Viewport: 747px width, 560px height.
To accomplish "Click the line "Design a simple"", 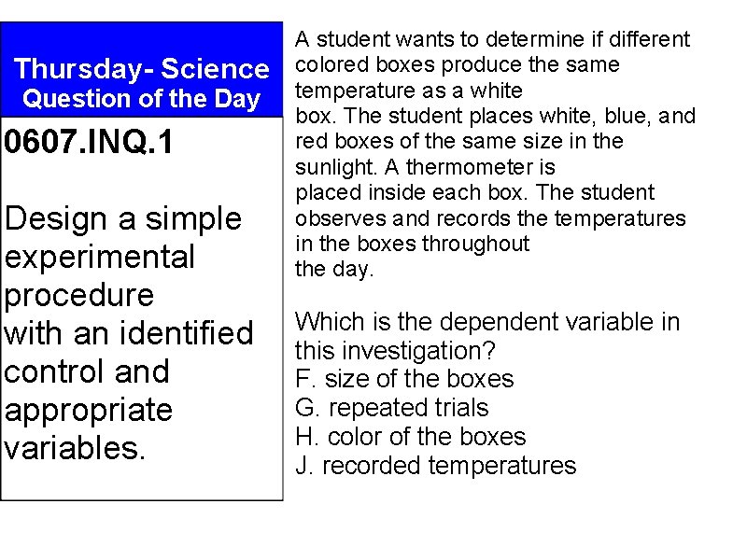I will click(123, 219).
